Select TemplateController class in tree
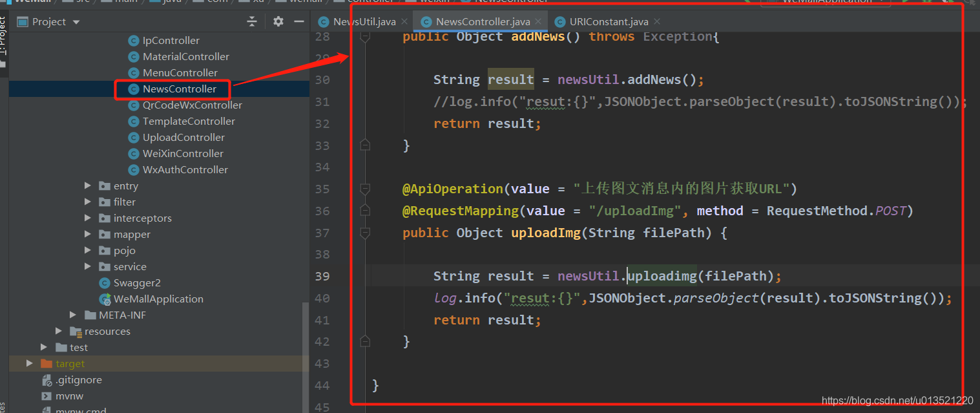This screenshot has width=980, height=413. point(189,122)
